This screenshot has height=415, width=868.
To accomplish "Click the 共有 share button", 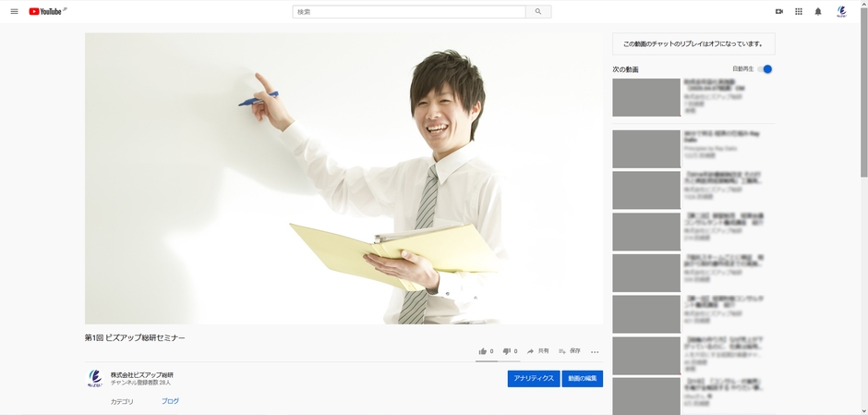I will click(x=537, y=351).
